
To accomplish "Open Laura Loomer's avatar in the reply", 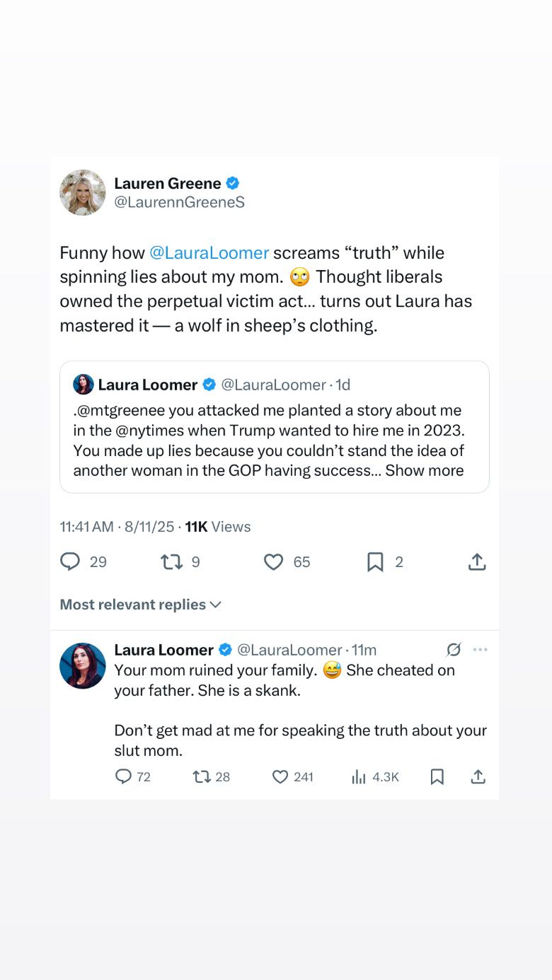I will coord(83,665).
